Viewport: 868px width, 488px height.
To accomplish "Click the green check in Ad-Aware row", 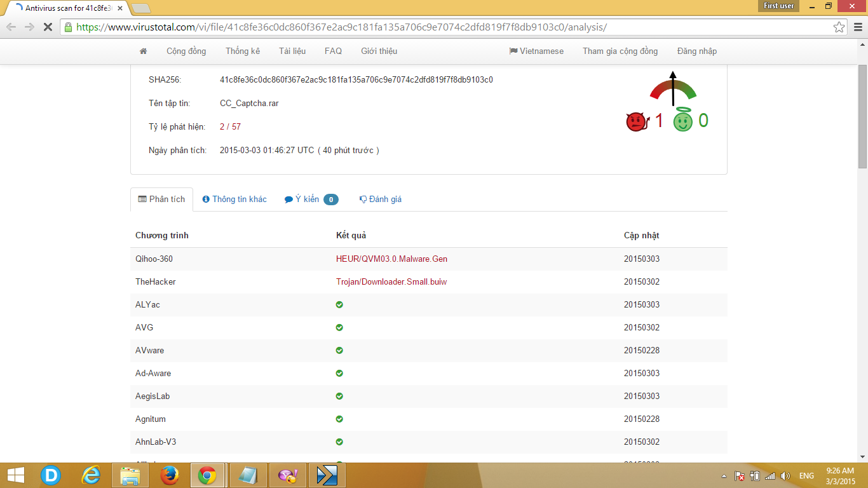I will pyautogui.click(x=339, y=373).
